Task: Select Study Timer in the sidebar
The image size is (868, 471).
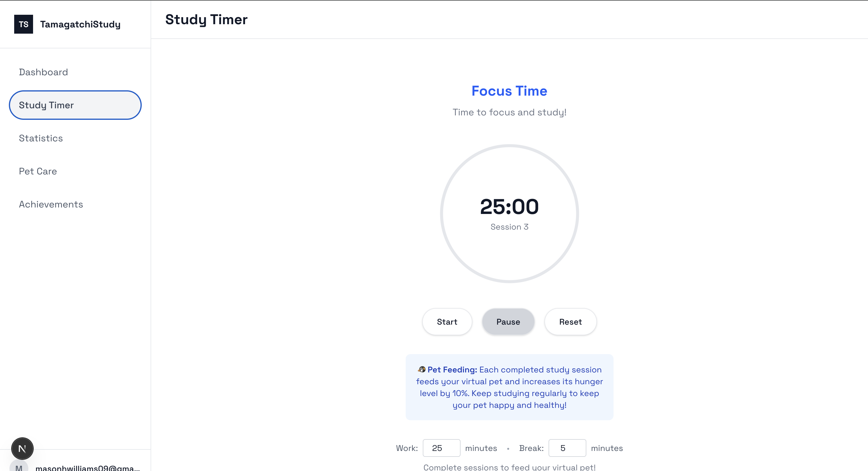Action: click(x=75, y=105)
